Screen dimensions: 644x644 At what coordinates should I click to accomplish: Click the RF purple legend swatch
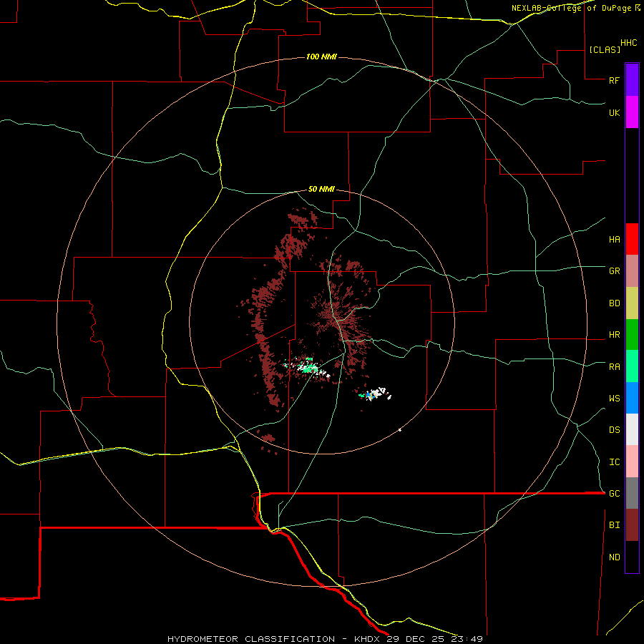(x=632, y=79)
